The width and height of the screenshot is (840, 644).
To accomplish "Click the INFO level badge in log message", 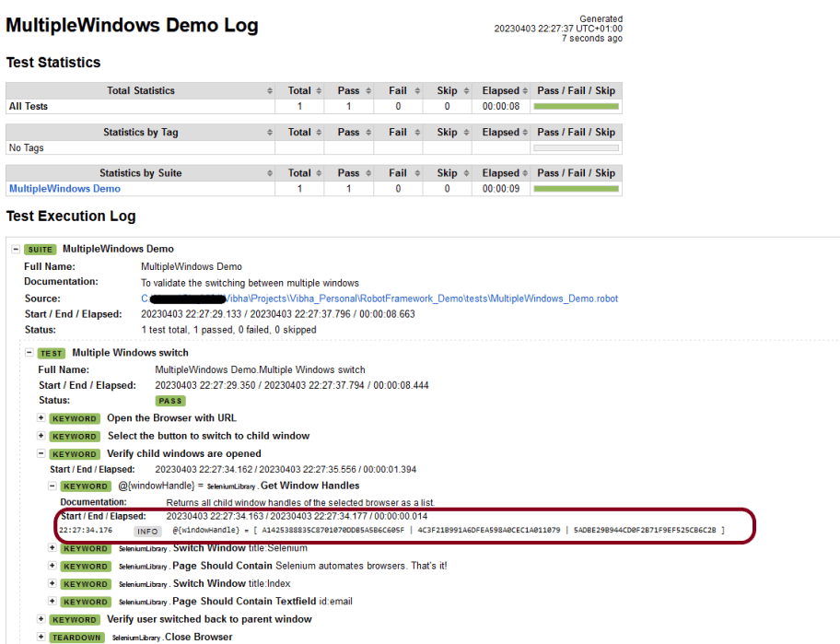I will (x=147, y=532).
